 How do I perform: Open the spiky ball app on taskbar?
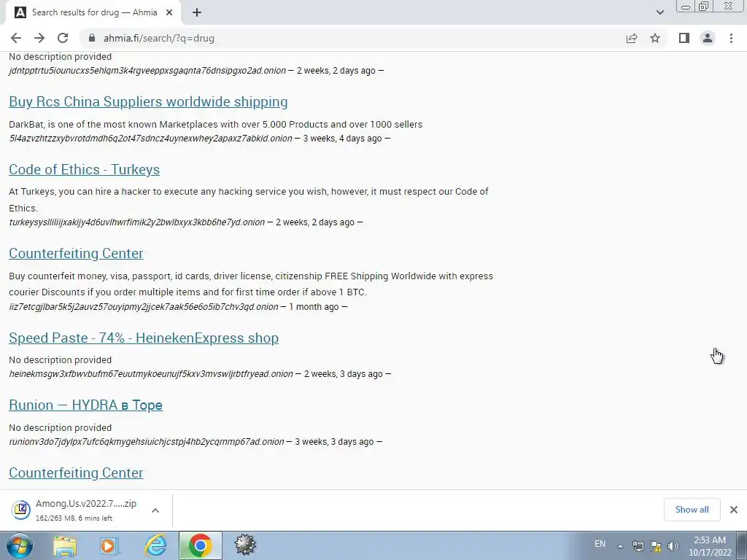tap(245, 545)
